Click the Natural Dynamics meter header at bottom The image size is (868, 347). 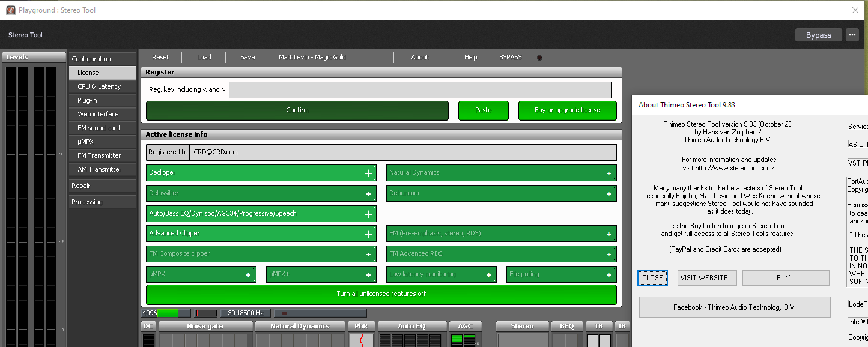[300, 326]
